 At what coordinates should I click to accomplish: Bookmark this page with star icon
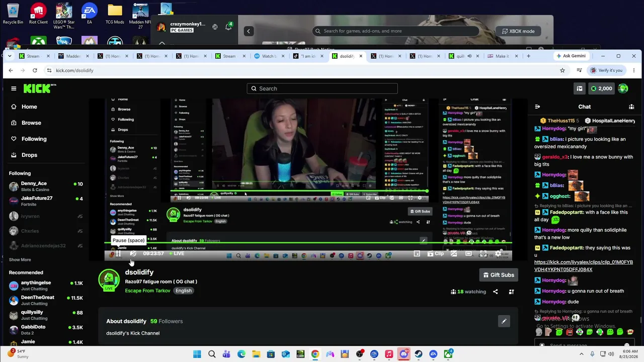point(562,70)
